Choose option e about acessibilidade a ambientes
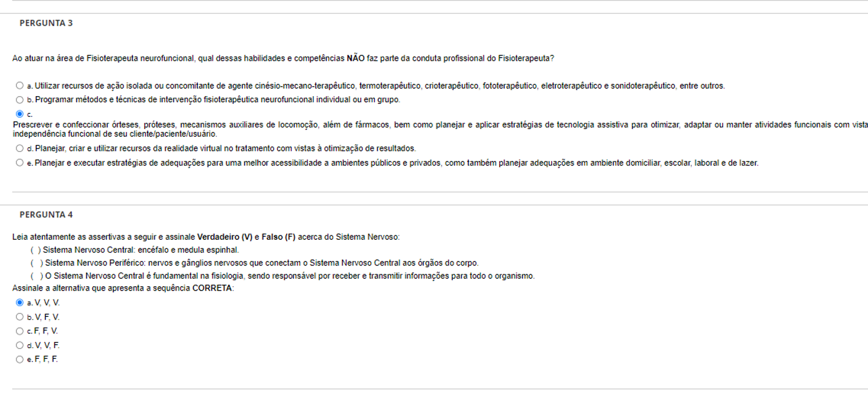This screenshot has width=868, height=413. coord(20,163)
